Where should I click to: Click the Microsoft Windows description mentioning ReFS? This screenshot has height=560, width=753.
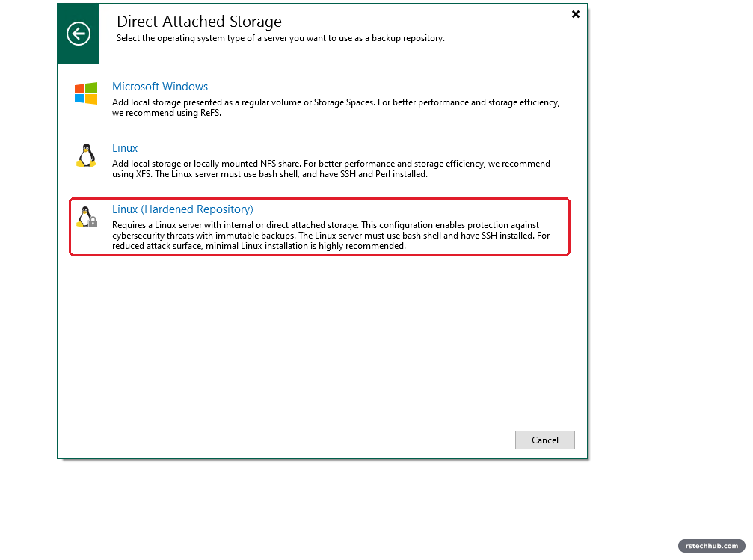[336, 108]
